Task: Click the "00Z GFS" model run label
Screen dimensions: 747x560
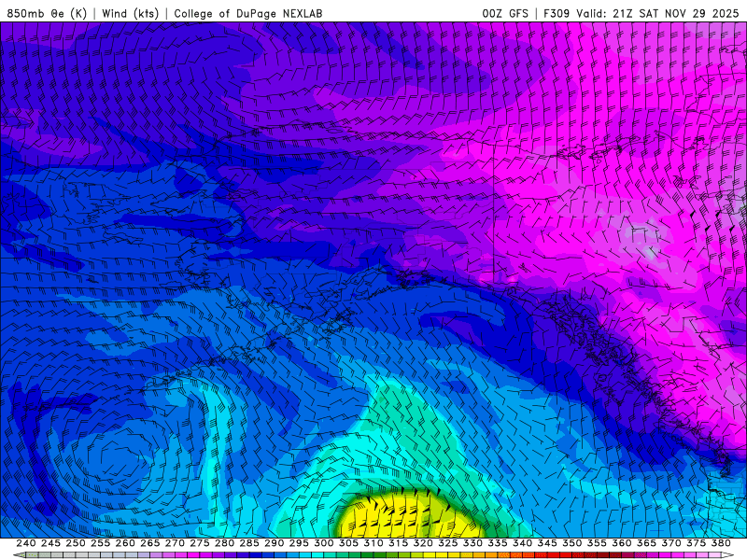Action: point(505,13)
